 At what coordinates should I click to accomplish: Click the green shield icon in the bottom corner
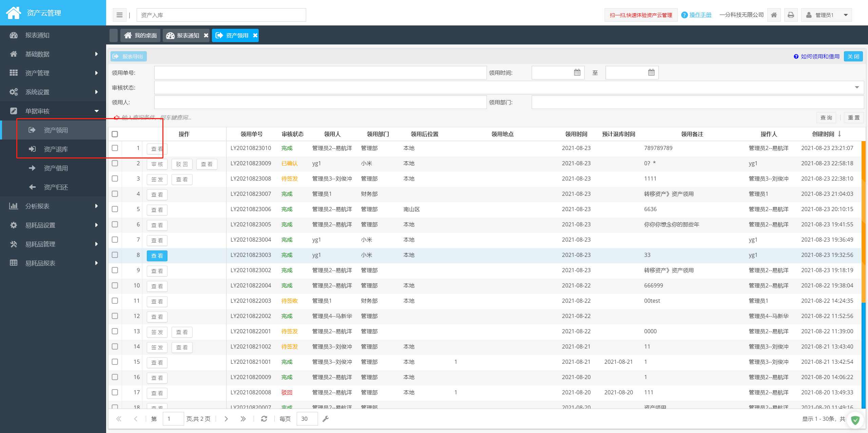pos(855,420)
